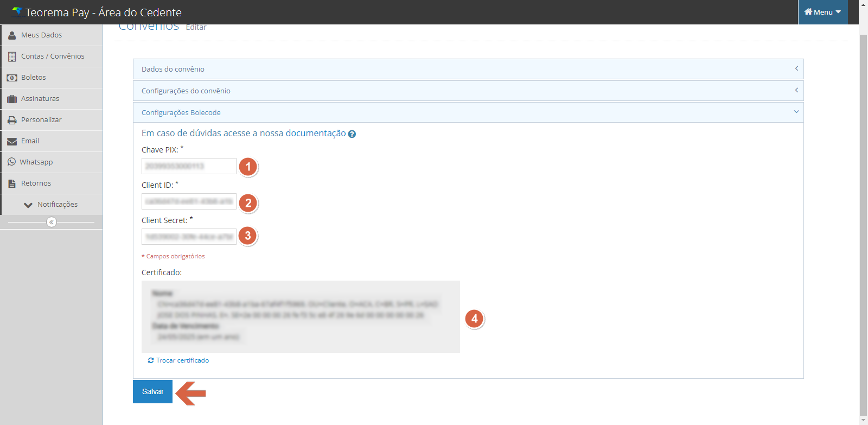
Task: Click the question mark help icon
Action: tap(352, 134)
